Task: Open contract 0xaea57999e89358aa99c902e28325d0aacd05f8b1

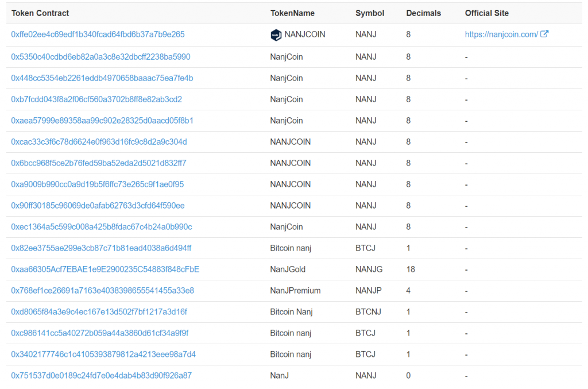Action: pos(102,121)
